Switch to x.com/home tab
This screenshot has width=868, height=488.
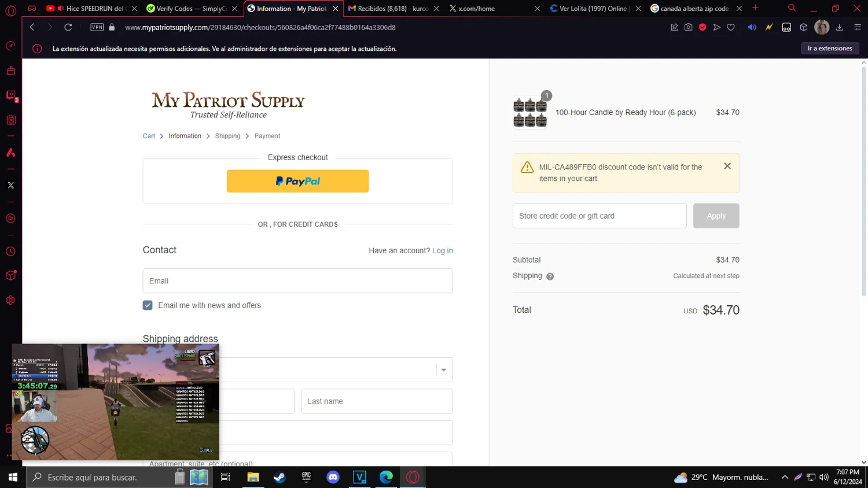pyautogui.click(x=495, y=9)
